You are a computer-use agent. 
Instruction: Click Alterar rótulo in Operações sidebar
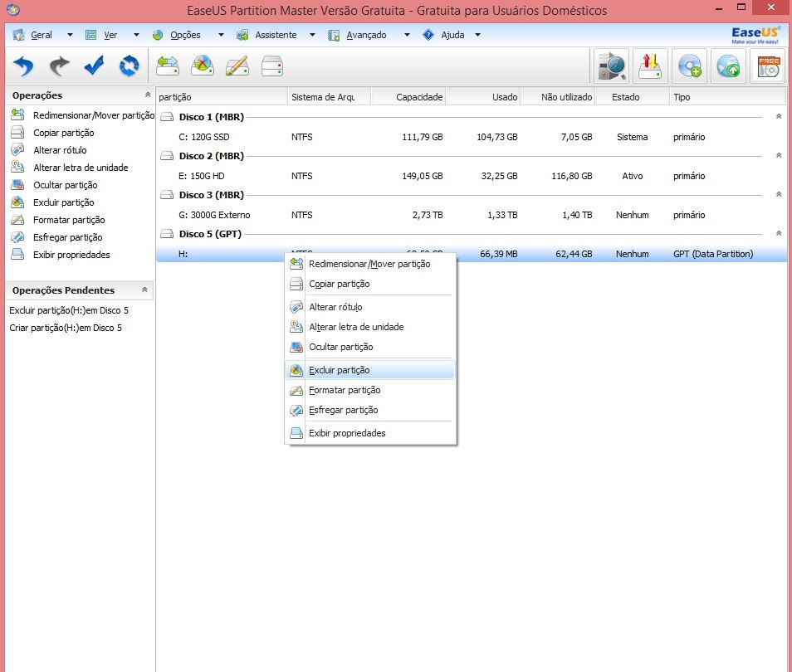coord(60,150)
